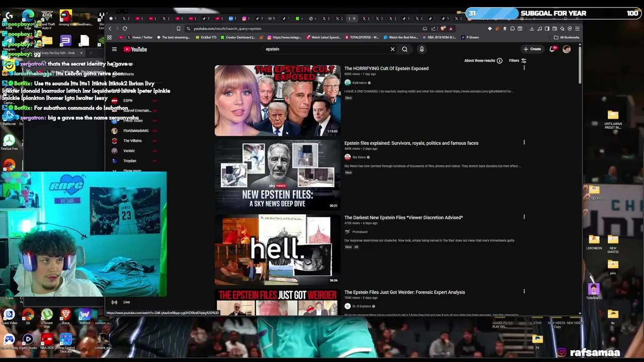
Task: Click the magnifier search button on YouTube
Action: (405, 49)
